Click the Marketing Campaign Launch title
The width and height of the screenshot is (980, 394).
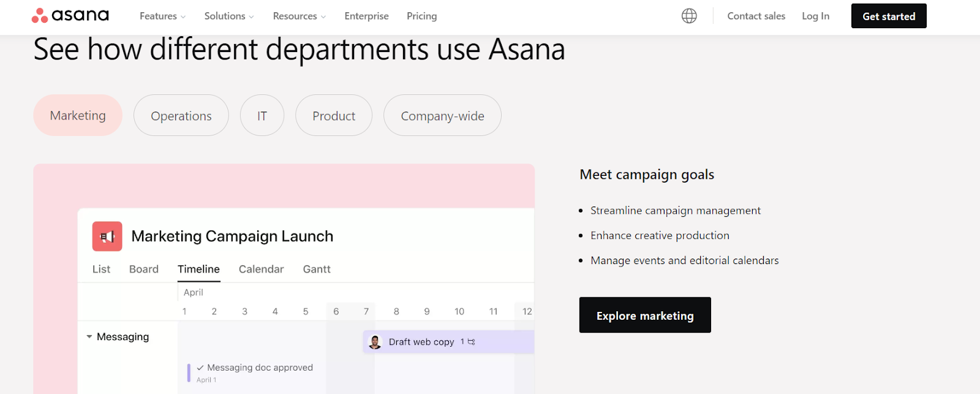[x=232, y=236]
